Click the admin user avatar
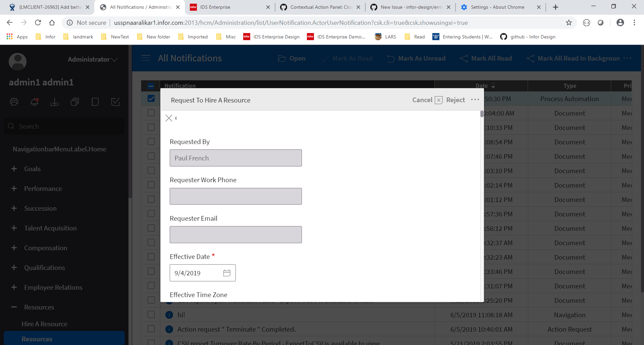644x345 pixels. [17, 61]
